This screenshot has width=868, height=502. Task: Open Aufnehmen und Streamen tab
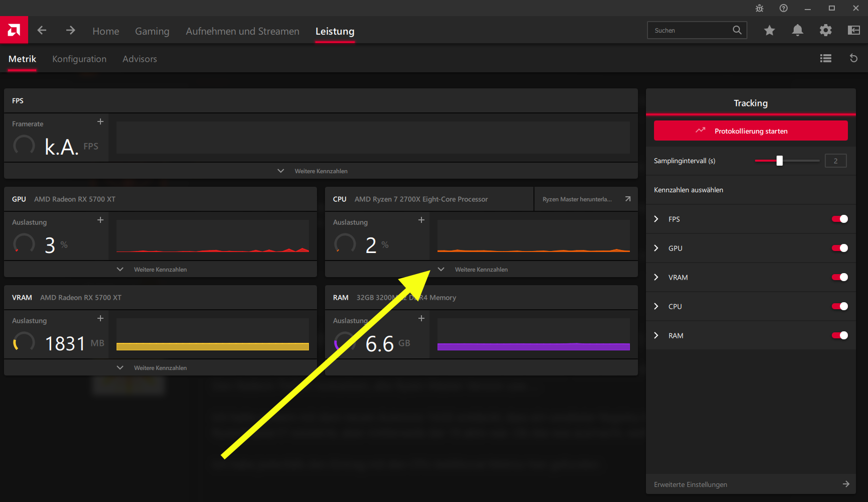pos(243,31)
